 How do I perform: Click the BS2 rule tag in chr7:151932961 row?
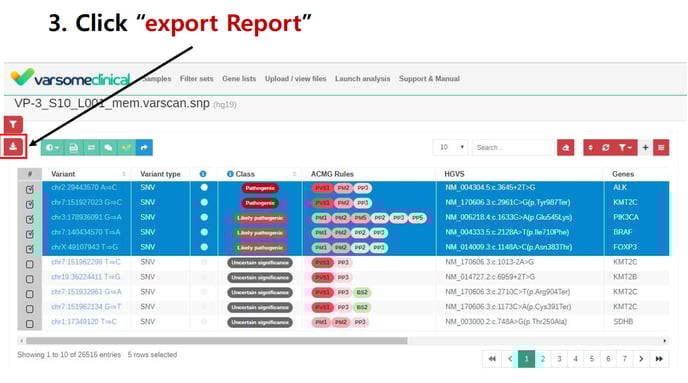[362, 293]
